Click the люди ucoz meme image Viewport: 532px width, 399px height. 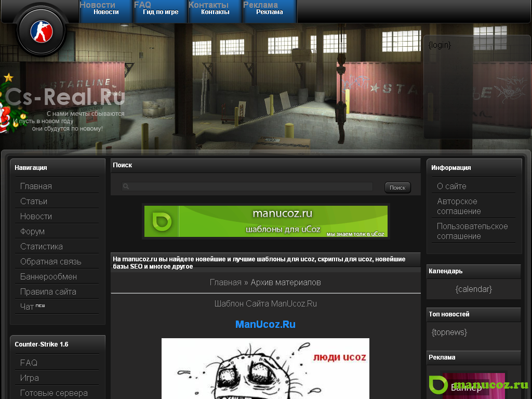pos(265,368)
